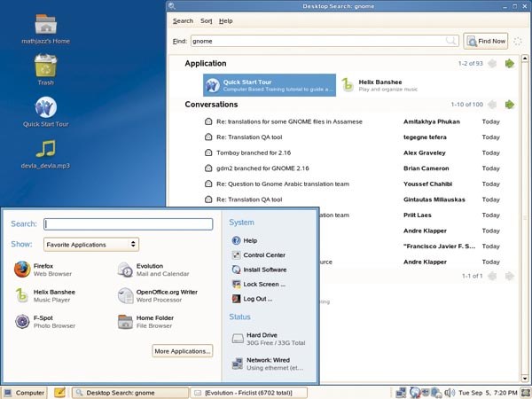Switch to Evolution - Friclist taskbar item
Screen dimensions: 532x399
tap(248, 393)
